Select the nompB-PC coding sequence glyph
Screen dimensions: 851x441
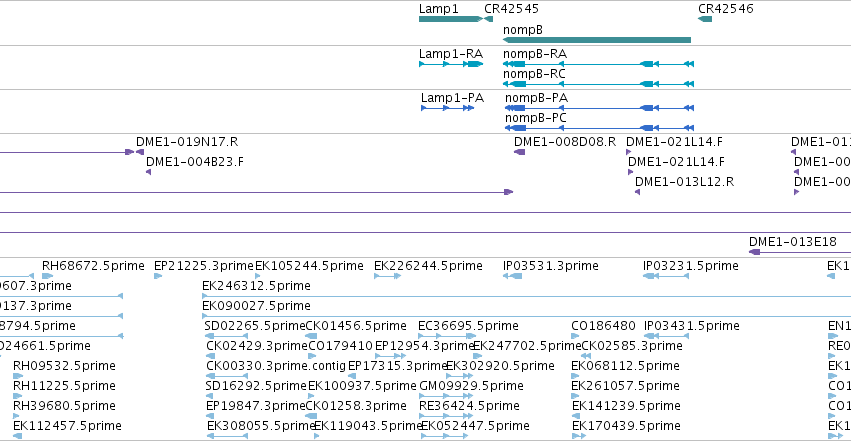click(x=599, y=128)
